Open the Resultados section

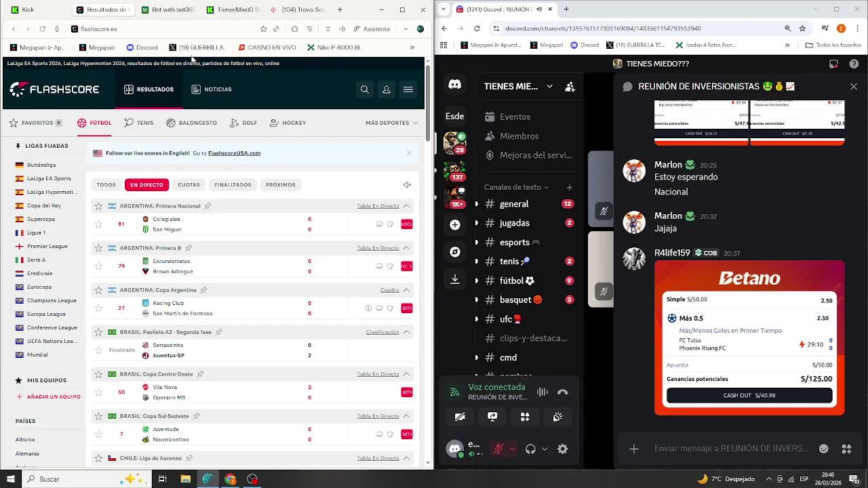(149, 89)
